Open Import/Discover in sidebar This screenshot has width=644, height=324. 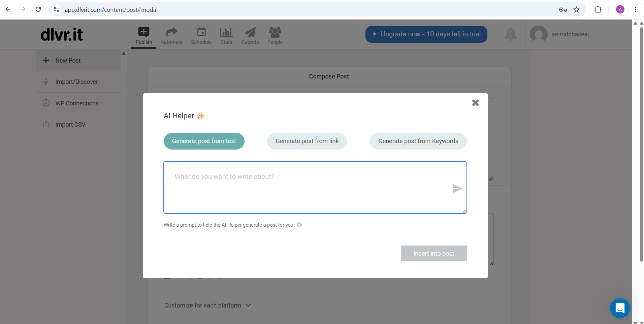click(78, 82)
